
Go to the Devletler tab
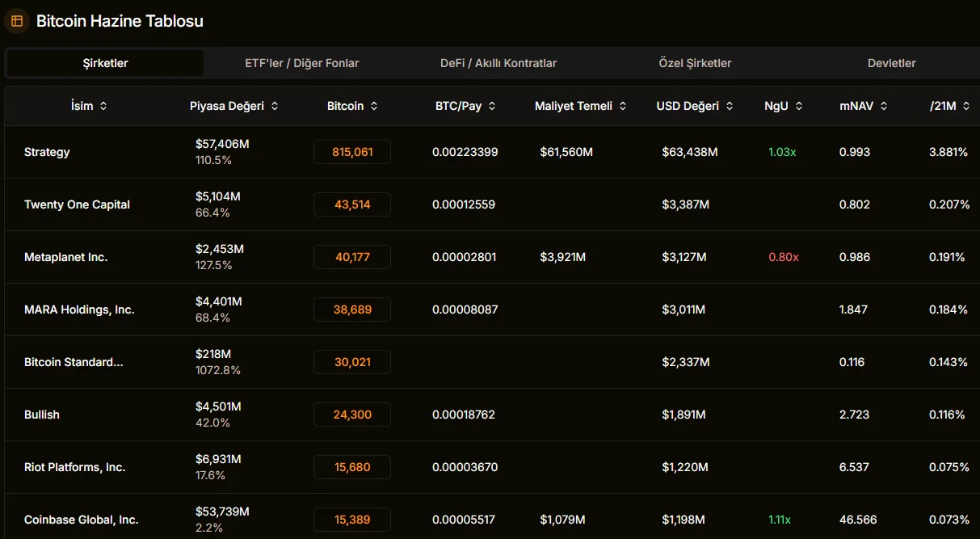pos(891,63)
